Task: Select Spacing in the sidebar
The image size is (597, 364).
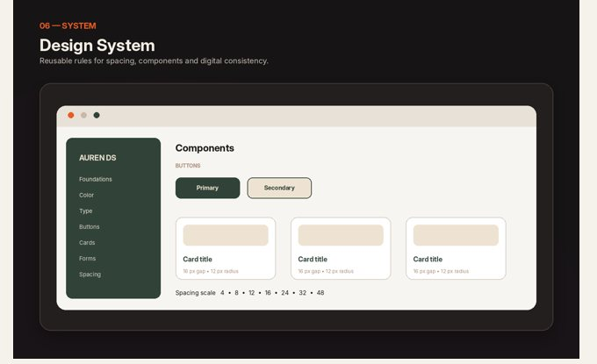Action: (x=90, y=275)
